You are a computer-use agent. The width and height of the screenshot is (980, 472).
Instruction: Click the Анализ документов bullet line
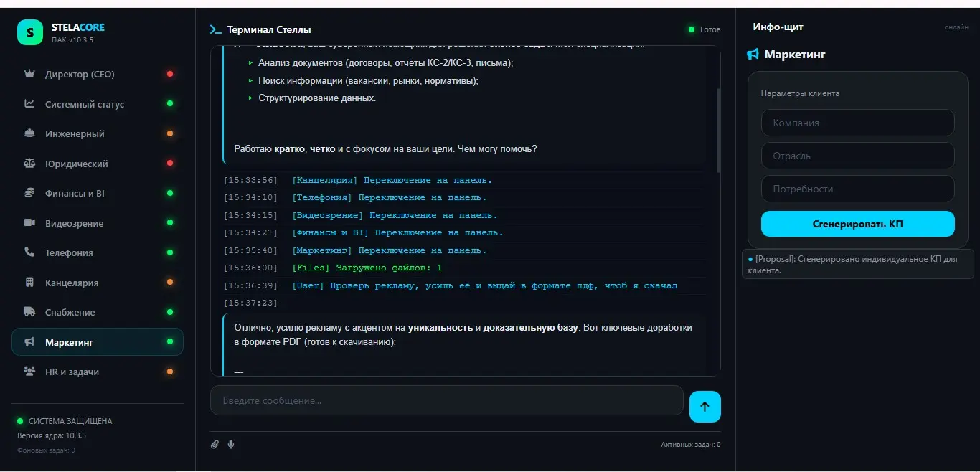[385, 62]
